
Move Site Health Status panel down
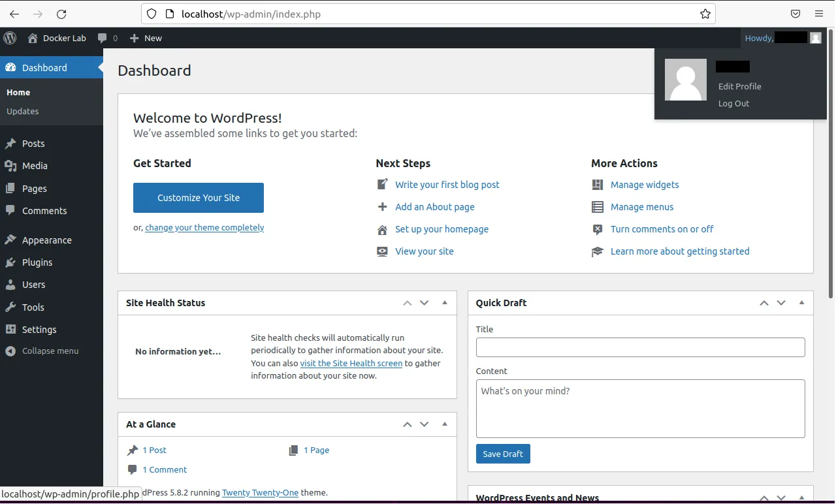tap(425, 303)
